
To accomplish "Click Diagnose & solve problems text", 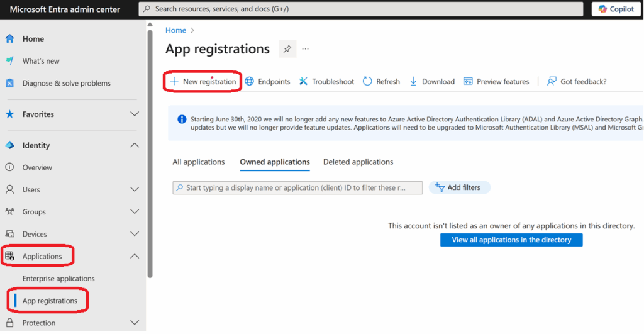I will (x=67, y=83).
